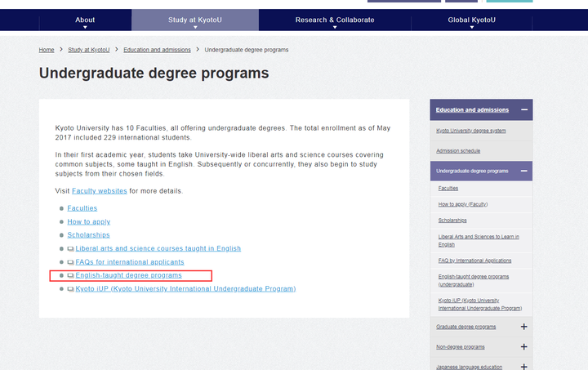Click external-link icon before Liberal arts courses
Image resolution: width=588 pixels, height=370 pixels.
71,248
